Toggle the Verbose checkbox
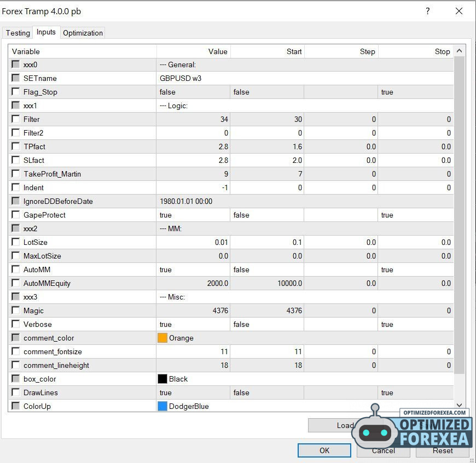The image size is (476, 463). coord(15,324)
